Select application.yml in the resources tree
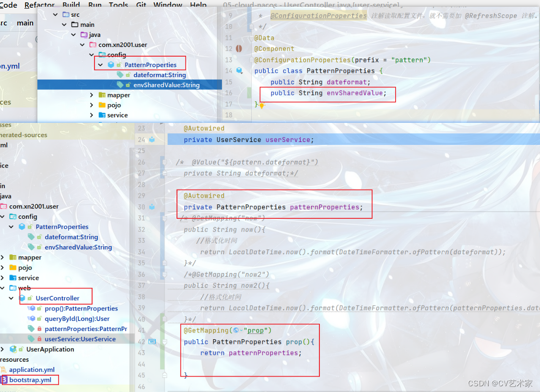 pyautogui.click(x=32, y=369)
